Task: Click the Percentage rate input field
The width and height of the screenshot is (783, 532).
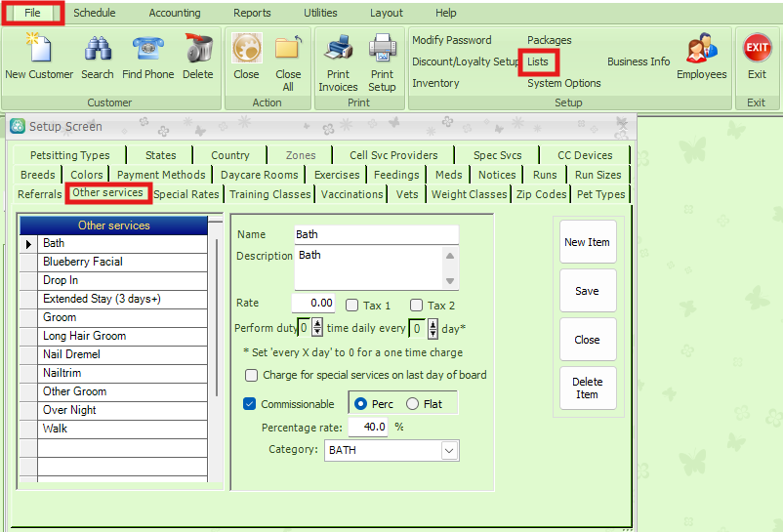Action: coord(368,428)
